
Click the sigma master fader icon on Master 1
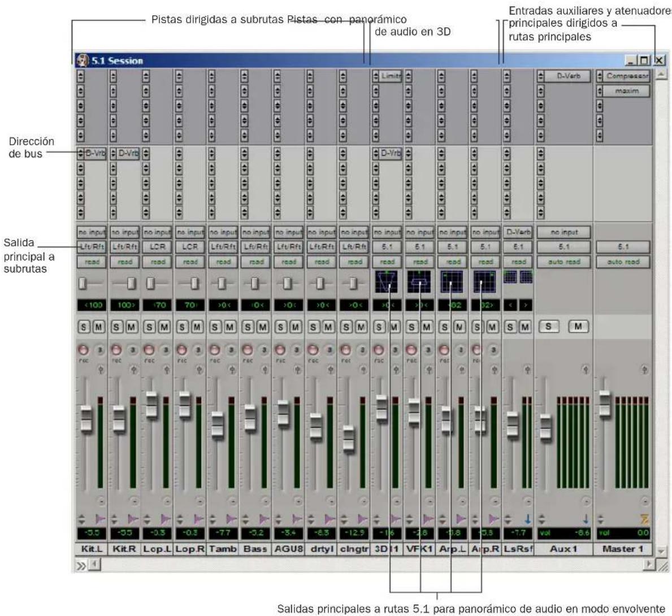[644, 519]
